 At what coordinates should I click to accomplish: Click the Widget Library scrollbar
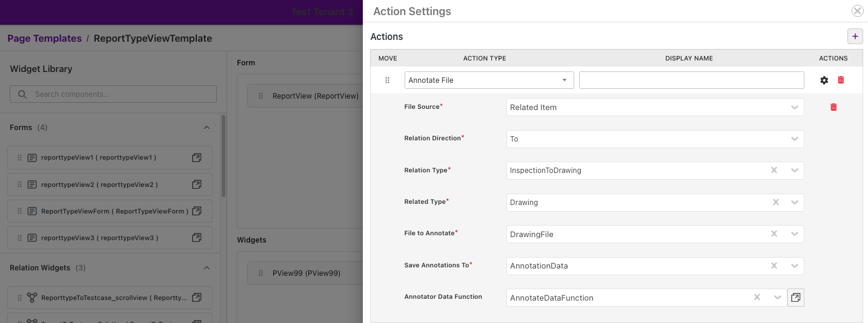coord(224,156)
